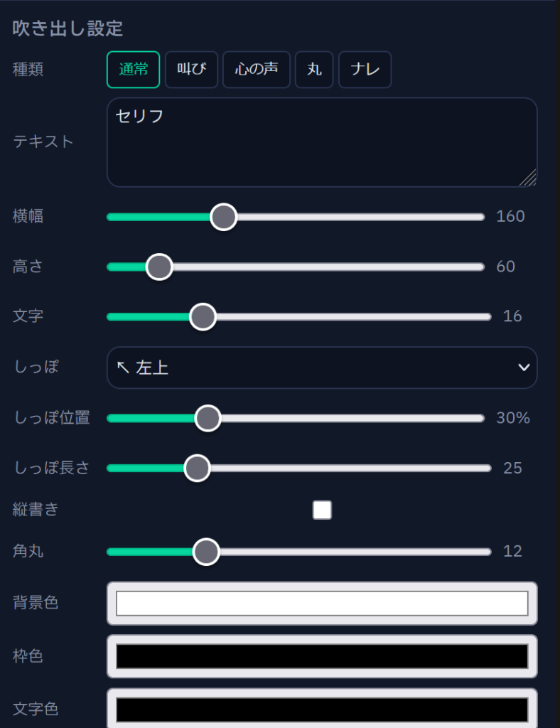Click the しっぽ位置 slider handle
The height and width of the screenshot is (728, 560).
click(208, 418)
